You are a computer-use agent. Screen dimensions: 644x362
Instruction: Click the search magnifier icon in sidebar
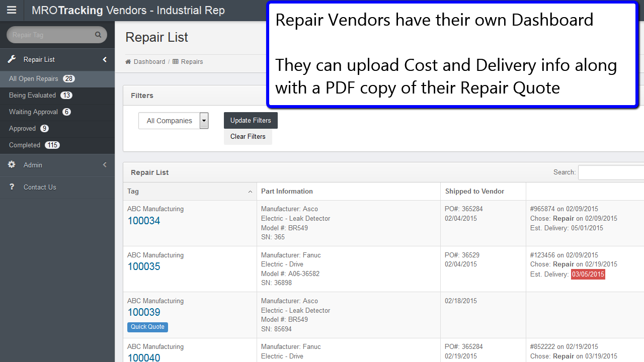(x=98, y=35)
